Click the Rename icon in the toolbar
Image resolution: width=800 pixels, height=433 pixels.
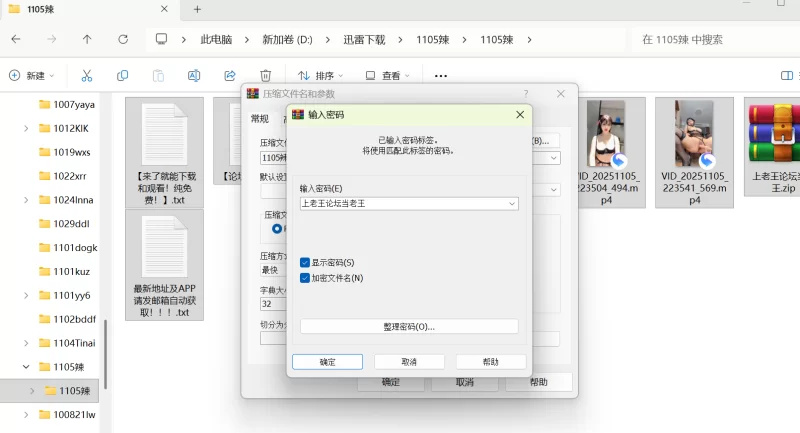click(194, 75)
